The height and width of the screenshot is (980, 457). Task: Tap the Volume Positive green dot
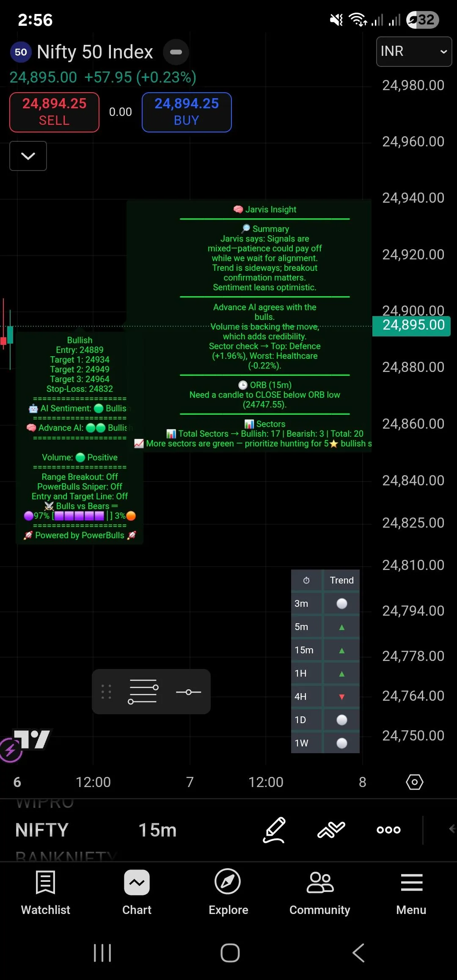(x=80, y=457)
